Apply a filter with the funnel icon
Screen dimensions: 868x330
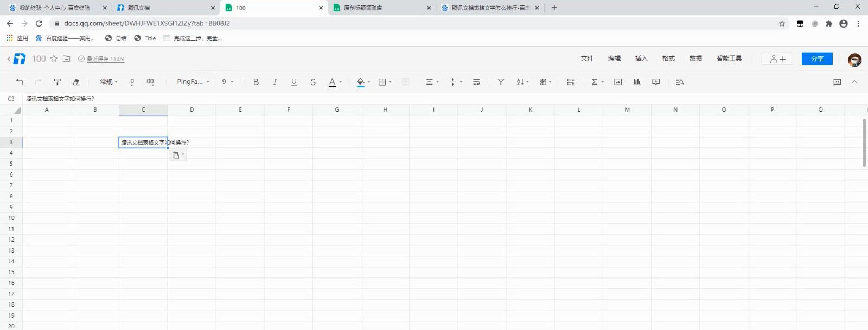501,82
